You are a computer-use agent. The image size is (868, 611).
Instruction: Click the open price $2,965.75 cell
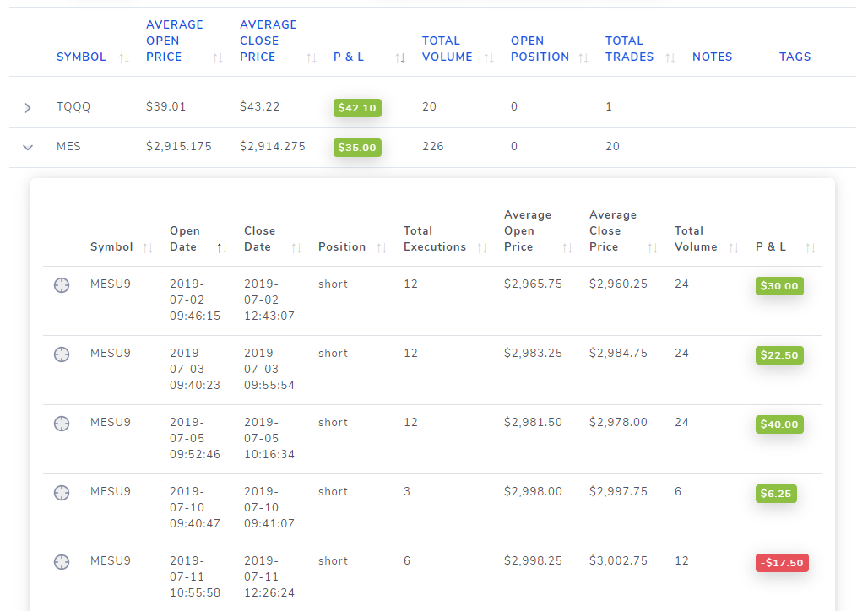coord(533,284)
